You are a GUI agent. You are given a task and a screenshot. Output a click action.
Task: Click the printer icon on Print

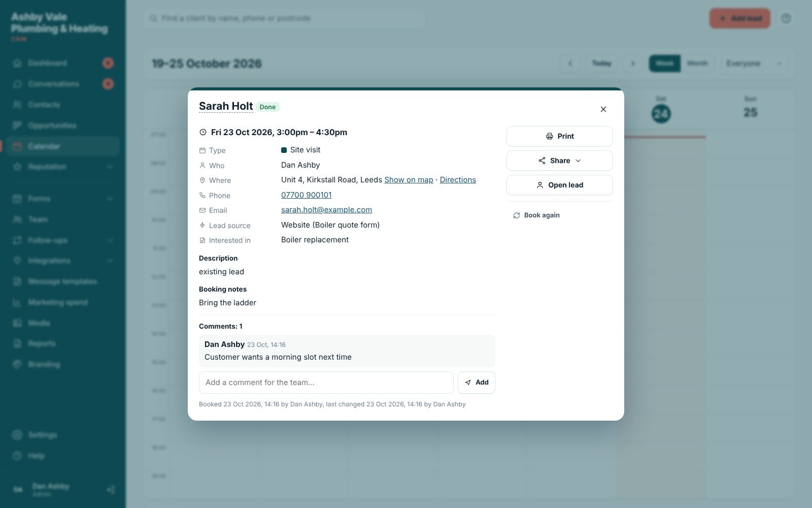pyautogui.click(x=549, y=136)
